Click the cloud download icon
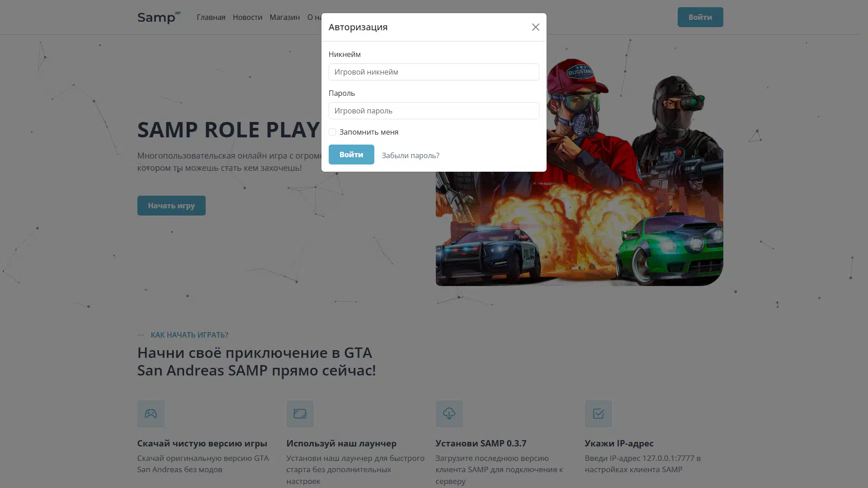 point(449,413)
